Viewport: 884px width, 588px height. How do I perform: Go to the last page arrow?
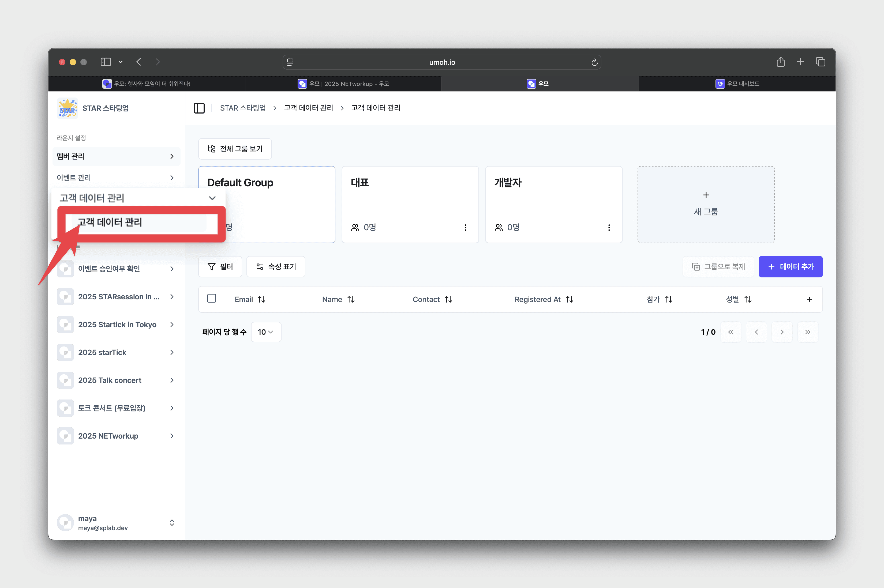807,332
